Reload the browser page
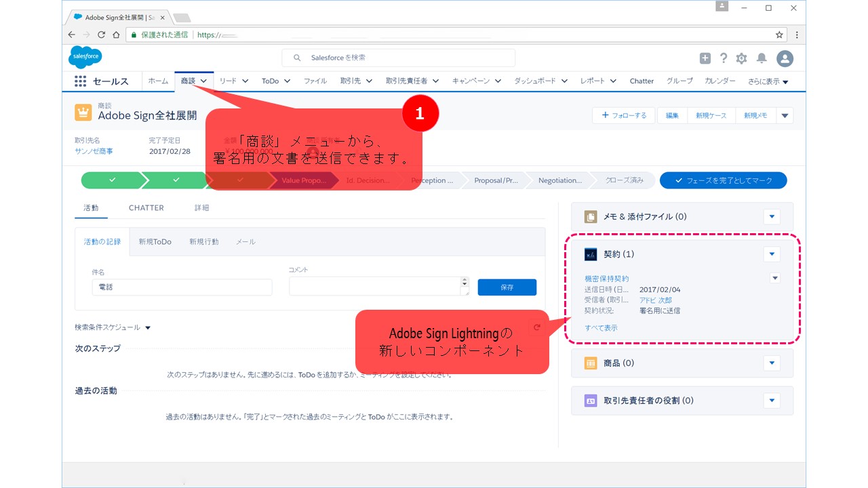 tap(102, 35)
